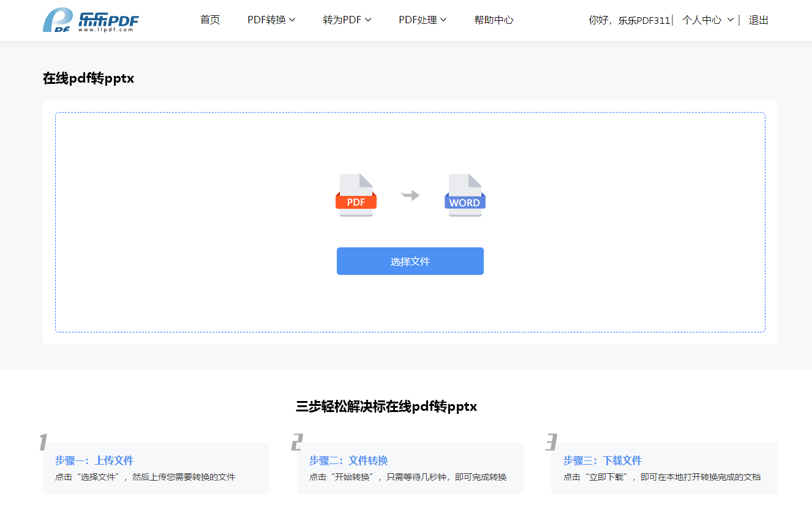Expand the 转为PDF dropdown menu
The width and height of the screenshot is (812, 510).
click(347, 20)
